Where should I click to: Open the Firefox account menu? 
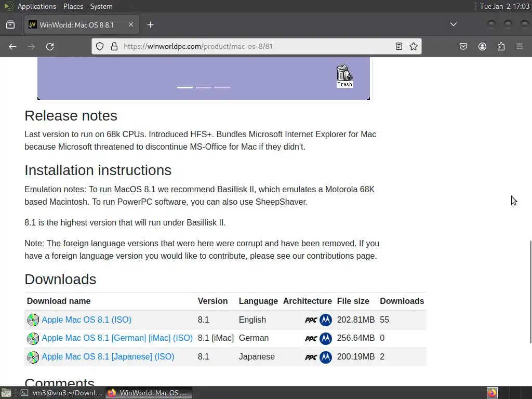coord(482,46)
